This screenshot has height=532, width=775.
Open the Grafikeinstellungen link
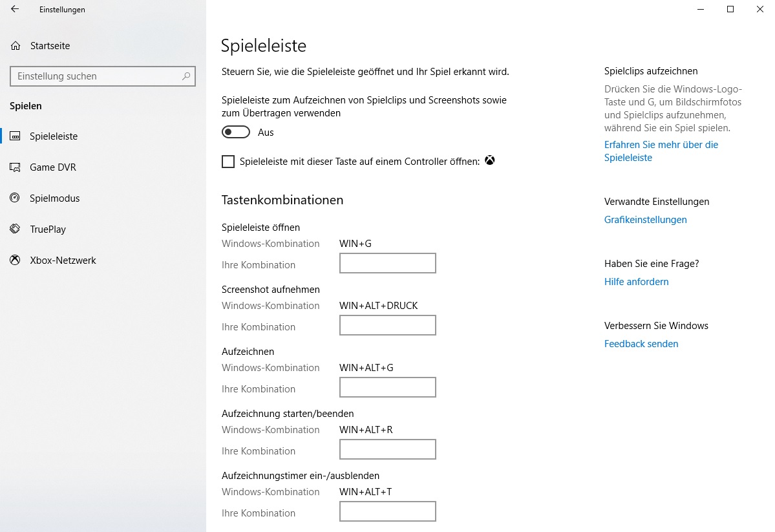pos(645,220)
